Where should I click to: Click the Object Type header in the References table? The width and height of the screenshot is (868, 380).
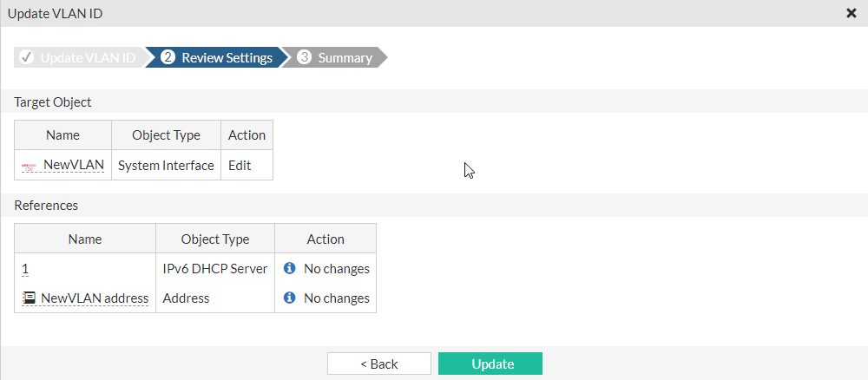point(214,239)
